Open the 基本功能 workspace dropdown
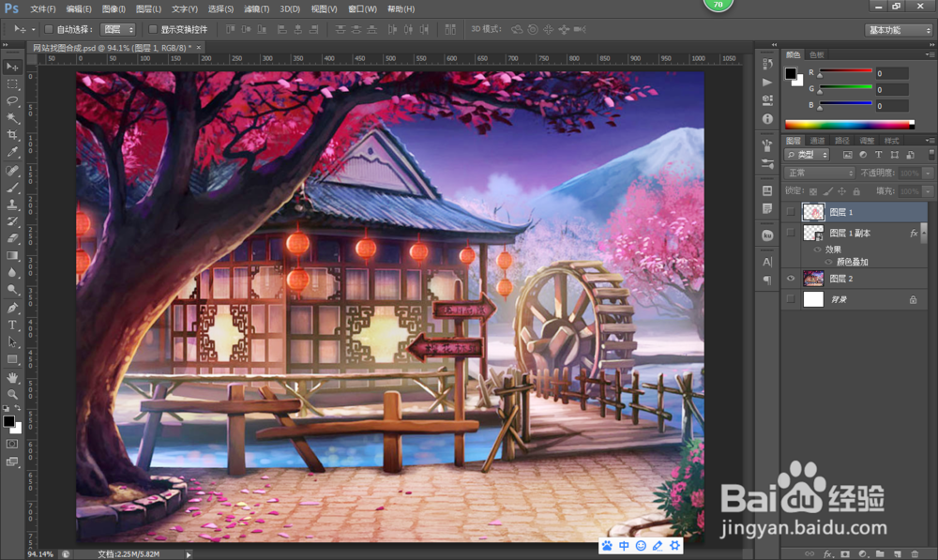Viewport: 938px width, 560px height. tap(899, 30)
